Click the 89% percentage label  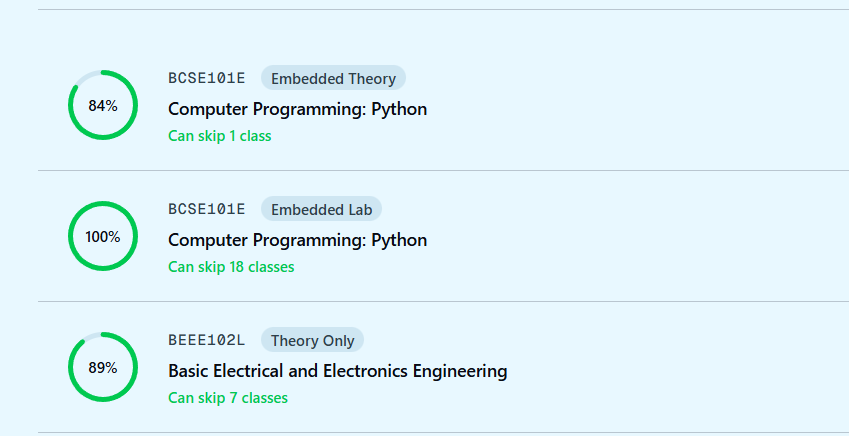(103, 367)
